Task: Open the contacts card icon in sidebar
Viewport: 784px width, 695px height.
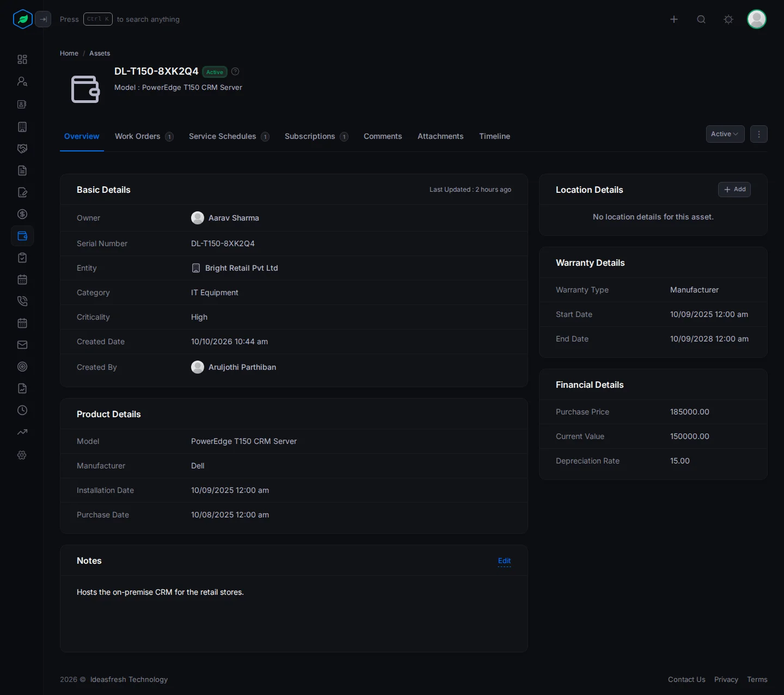Action: 22,104
